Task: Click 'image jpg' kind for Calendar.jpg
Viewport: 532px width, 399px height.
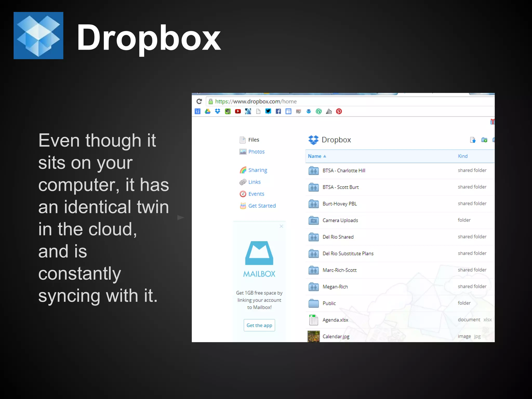Action: (469, 336)
